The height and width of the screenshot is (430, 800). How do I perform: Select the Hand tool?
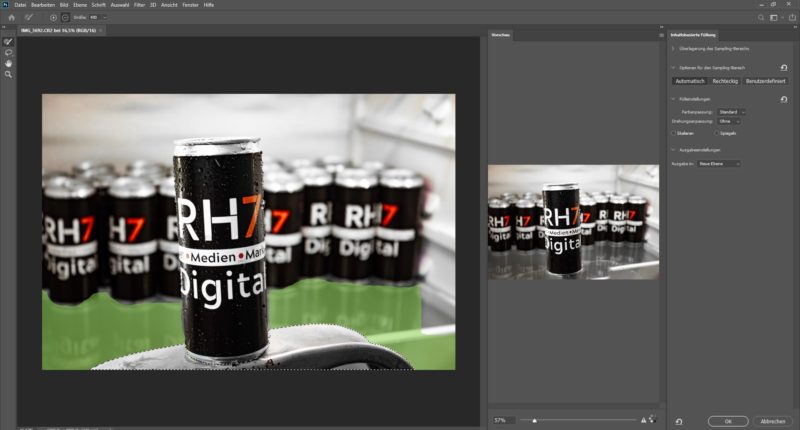coord(8,63)
